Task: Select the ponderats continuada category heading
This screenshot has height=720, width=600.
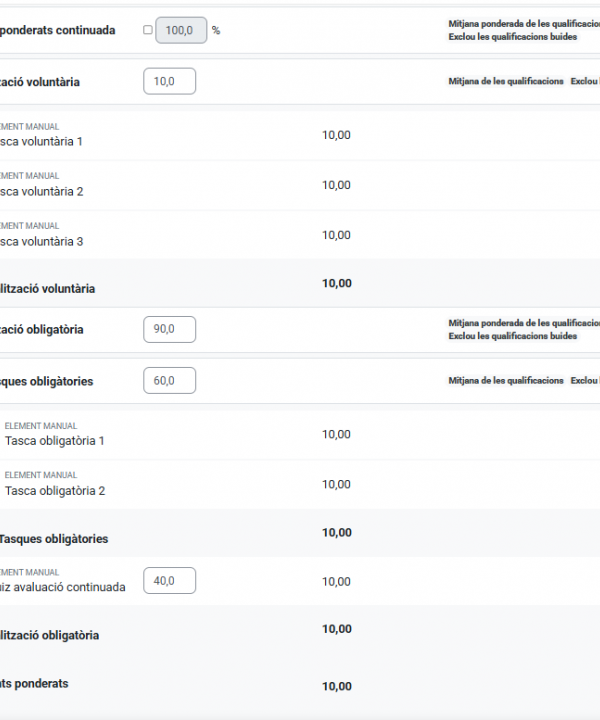Action: tap(57, 30)
